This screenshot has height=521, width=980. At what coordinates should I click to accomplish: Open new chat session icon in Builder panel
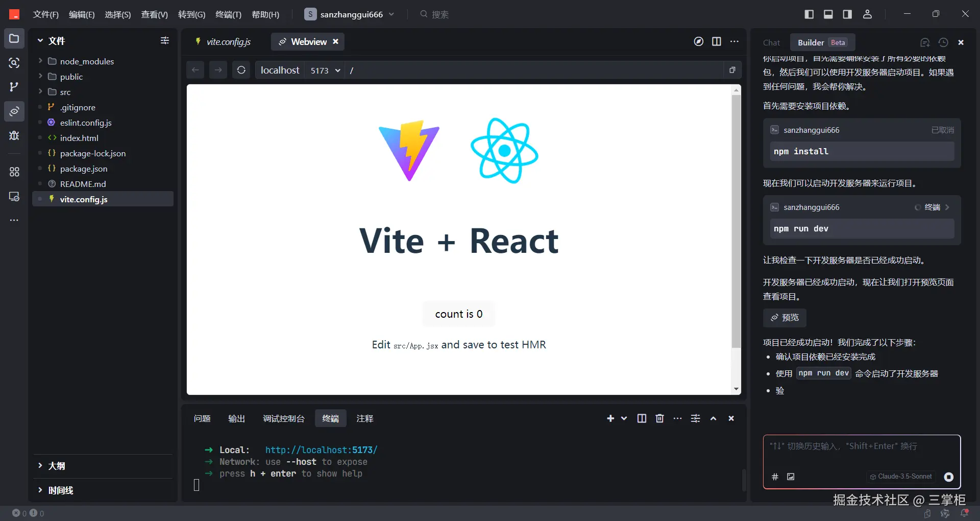(925, 42)
